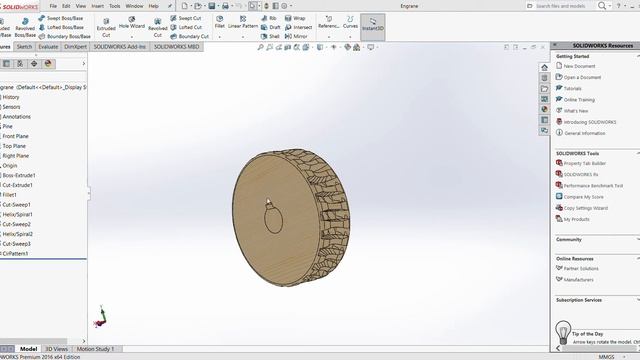Activate the Extruded Cut tool

click(106, 27)
